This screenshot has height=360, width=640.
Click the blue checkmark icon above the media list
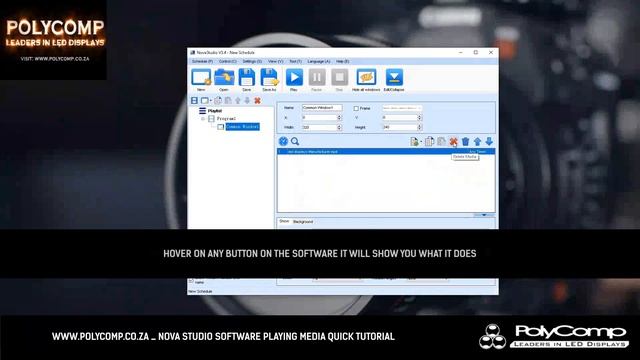click(283, 141)
